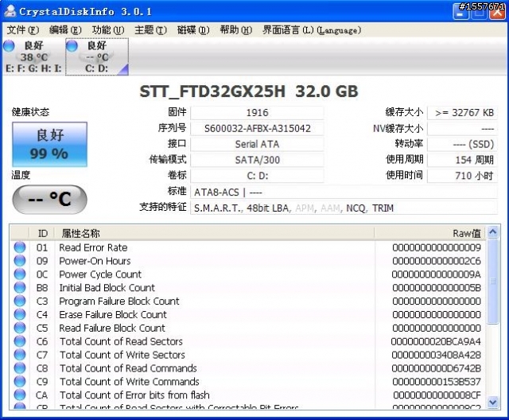509x420 pixels.
Task: Click the drive letter field C: D:
Action: (x=257, y=176)
